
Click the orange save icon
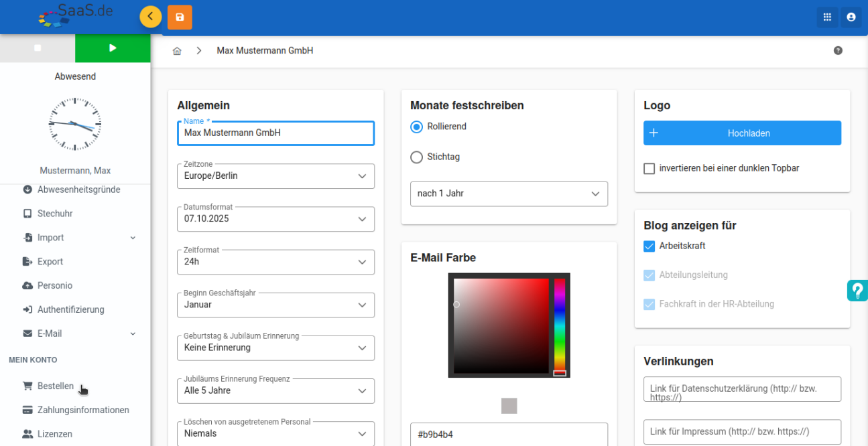click(180, 17)
